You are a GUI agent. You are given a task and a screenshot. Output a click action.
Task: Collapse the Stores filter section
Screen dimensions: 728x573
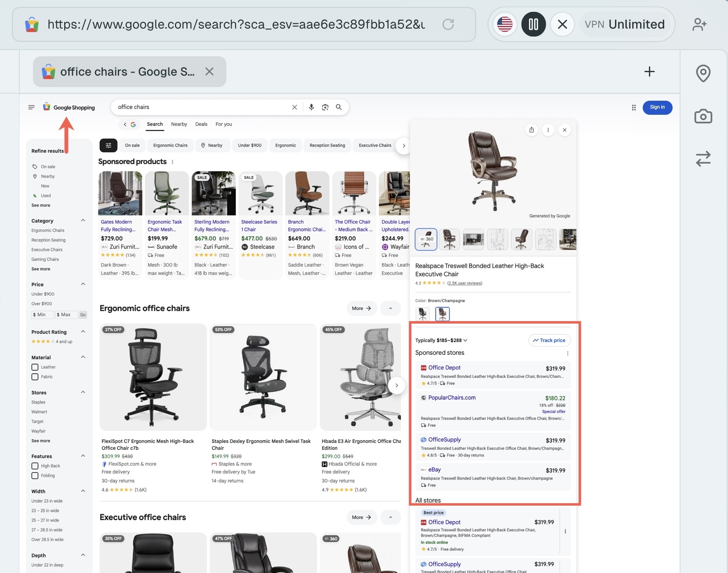tap(83, 392)
